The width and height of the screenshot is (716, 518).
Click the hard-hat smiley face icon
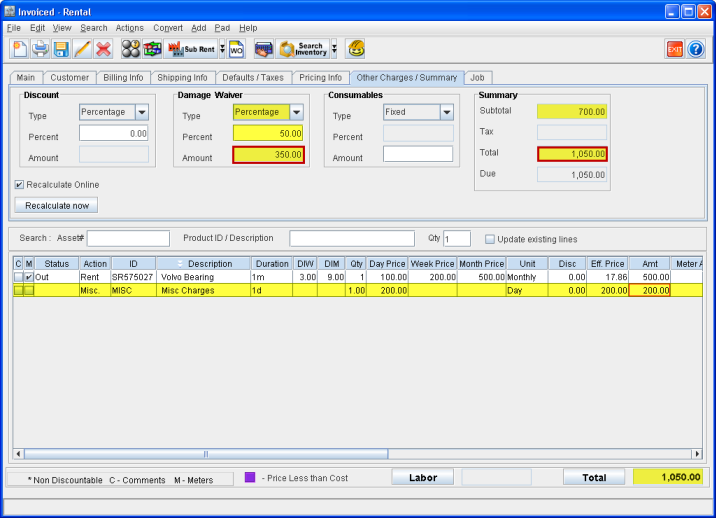[x=356, y=48]
